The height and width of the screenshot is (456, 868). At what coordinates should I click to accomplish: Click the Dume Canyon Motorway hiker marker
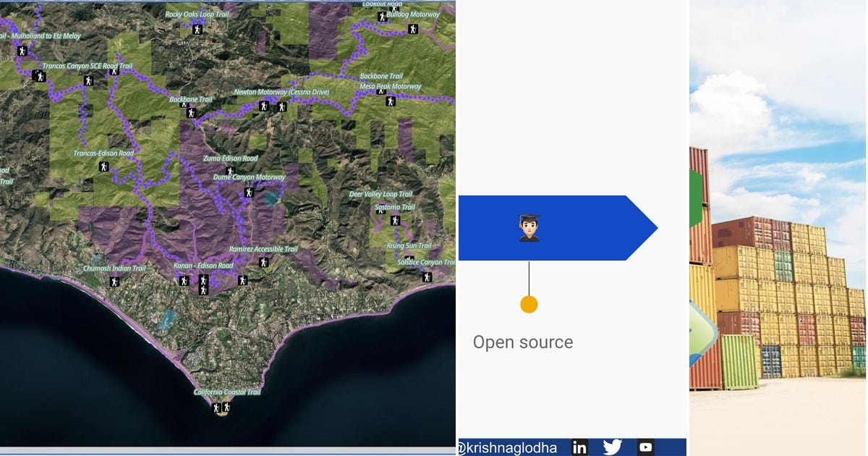[x=248, y=193]
